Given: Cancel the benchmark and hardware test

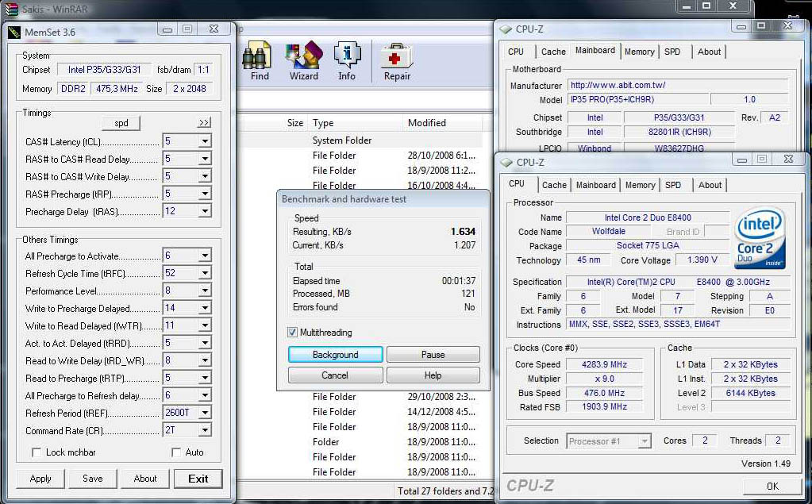Looking at the screenshot, I should click(336, 375).
